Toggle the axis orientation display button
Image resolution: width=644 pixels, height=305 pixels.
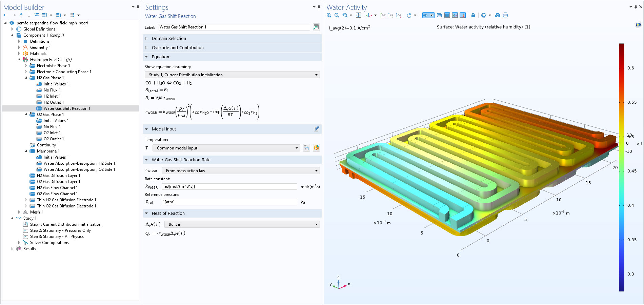coord(455,15)
